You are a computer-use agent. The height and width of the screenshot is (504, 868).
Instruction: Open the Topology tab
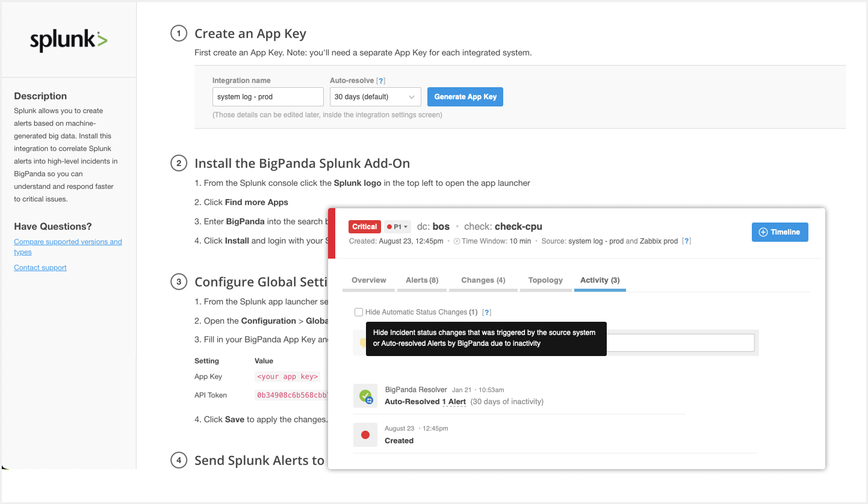pyautogui.click(x=545, y=280)
